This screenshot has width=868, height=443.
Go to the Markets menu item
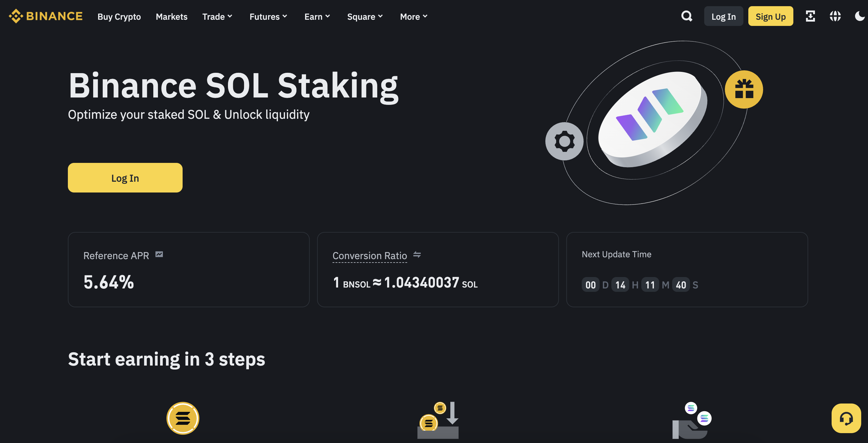[x=172, y=16]
